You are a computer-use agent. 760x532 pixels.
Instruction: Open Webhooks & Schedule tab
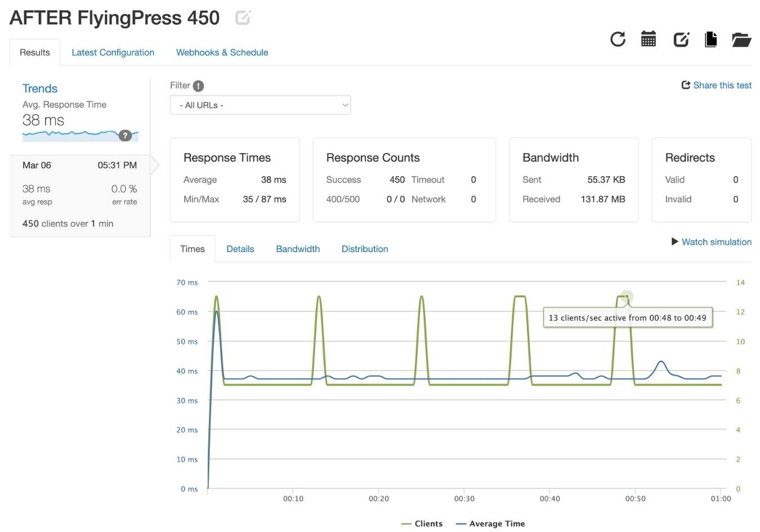[222, 52]
